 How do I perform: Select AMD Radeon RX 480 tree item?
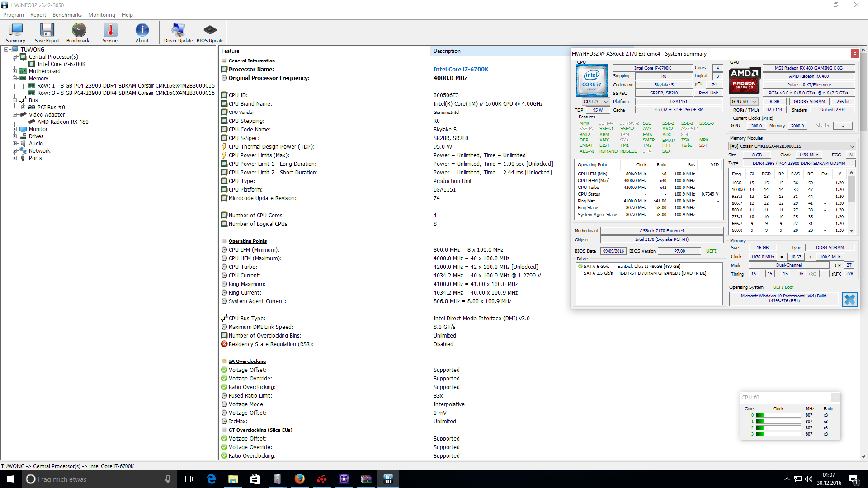pos(63,122)
